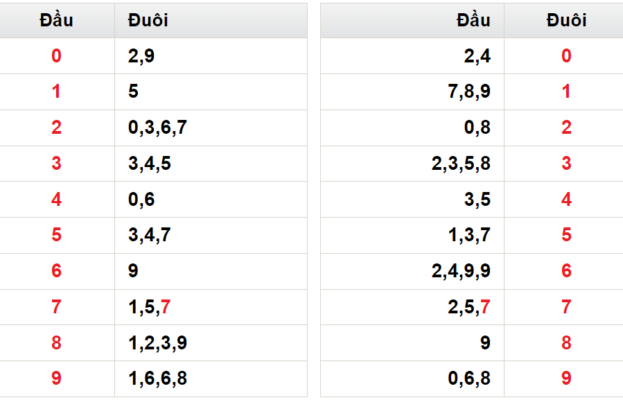Click the cell showing 1,2,3,9
Image resolution: width=623 pixels, height=400 pixels.
(211, 343)
